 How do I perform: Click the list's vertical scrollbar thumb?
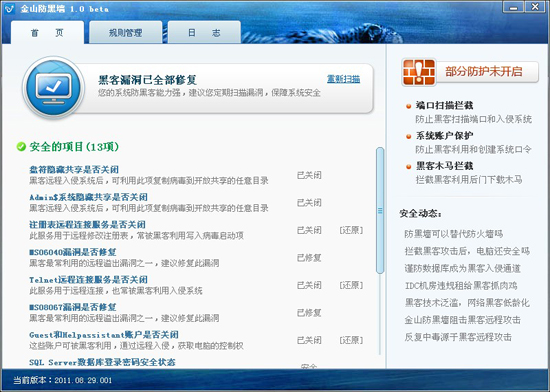click(380, 210)
